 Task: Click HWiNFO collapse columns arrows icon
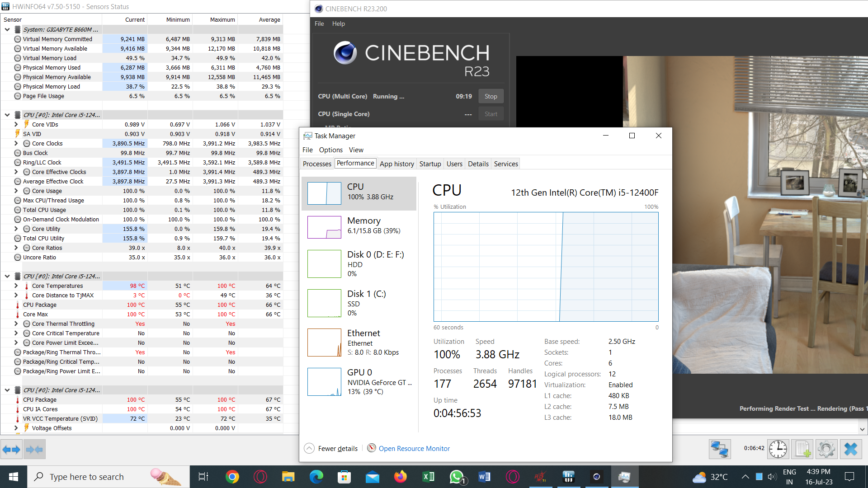34,449
